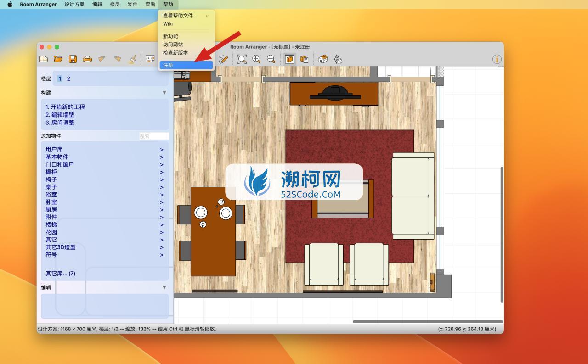Save project with the floppy disk icon
The width and height of the screenshot is (588, 364).
pyautogui.click(x=73, y=59)
